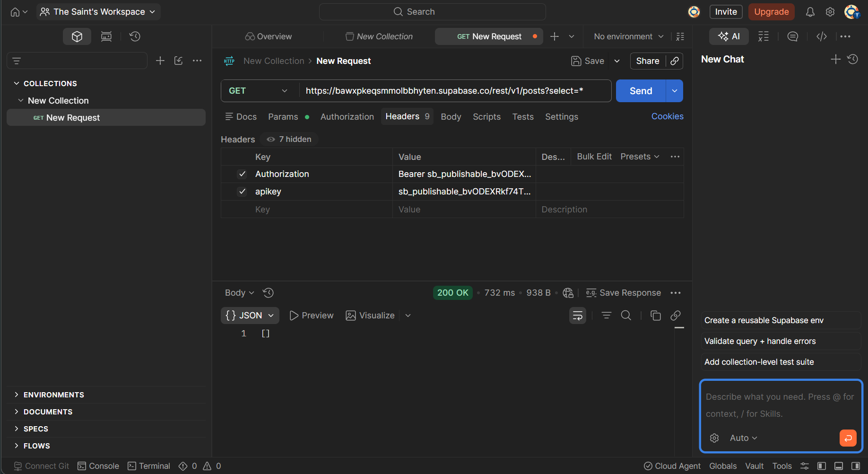Search in the response body
Viewport: 868px width, 474px height.
coord(626,316)
